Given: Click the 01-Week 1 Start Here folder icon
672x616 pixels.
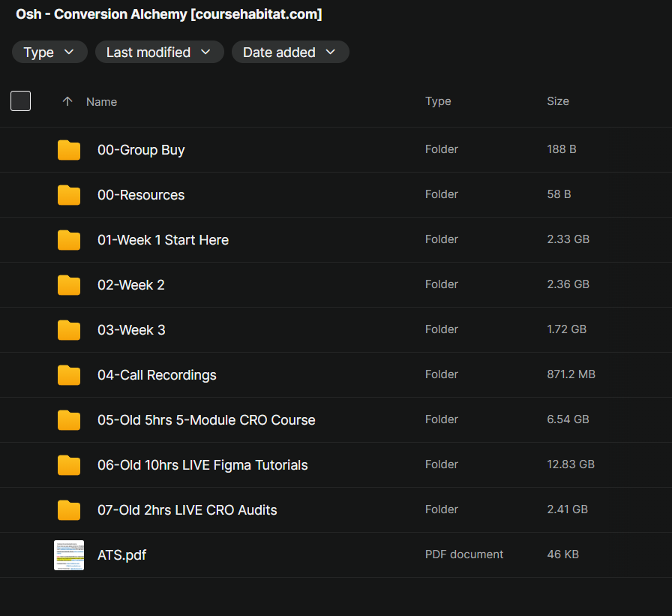Looking at the screenshot, I should pyautogui.click(x=68, y=239).
